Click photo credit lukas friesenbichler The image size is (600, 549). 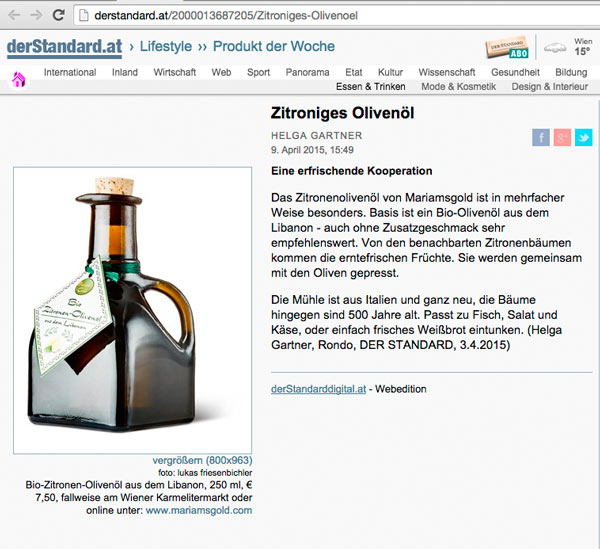coord(205,473)
